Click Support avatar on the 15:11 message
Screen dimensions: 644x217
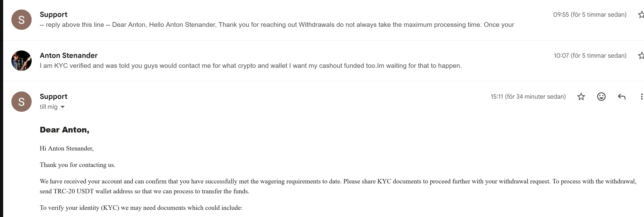(x=22, y=102)
